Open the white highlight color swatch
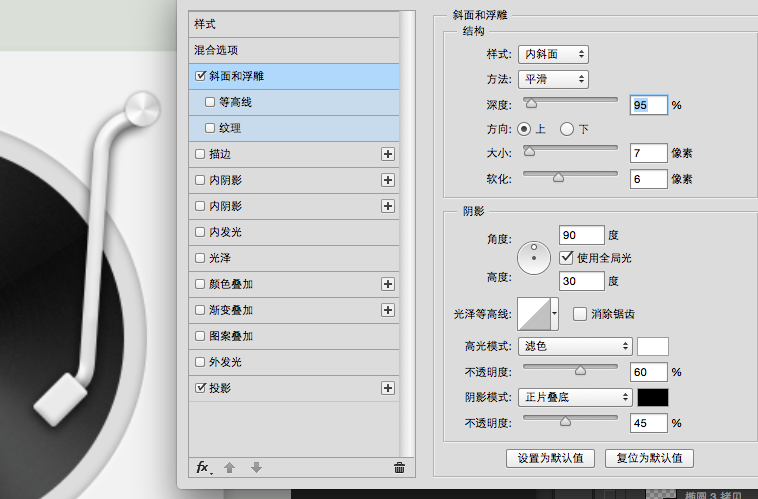Image resolution: width=758 pixels, height=499 pixels. click(x=653, y=346)
